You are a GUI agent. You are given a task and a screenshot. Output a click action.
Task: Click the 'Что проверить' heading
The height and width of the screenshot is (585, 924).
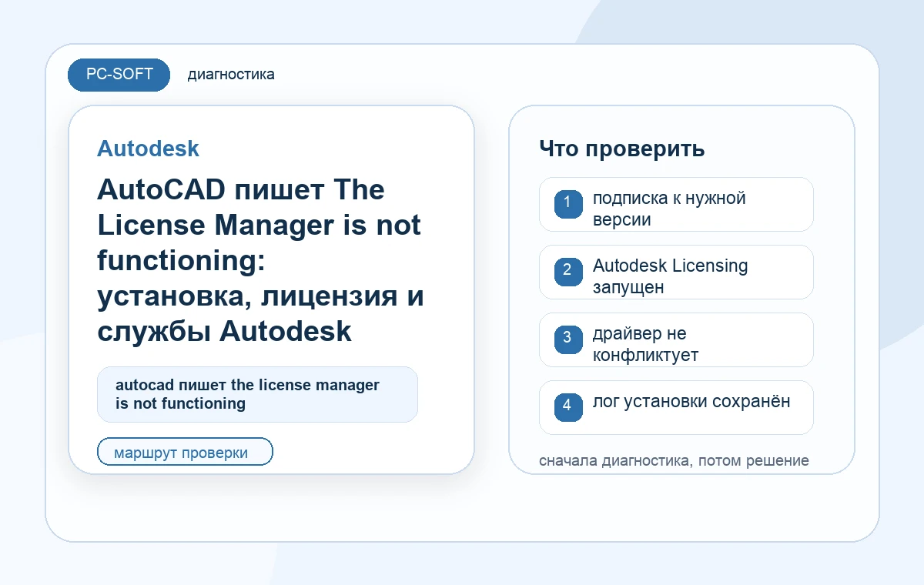(622, 149)
